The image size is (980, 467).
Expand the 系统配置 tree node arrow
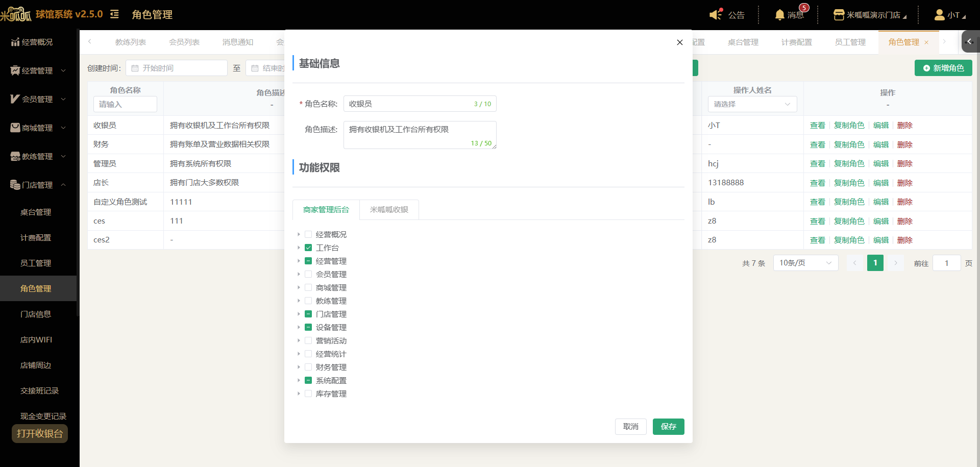299,380
